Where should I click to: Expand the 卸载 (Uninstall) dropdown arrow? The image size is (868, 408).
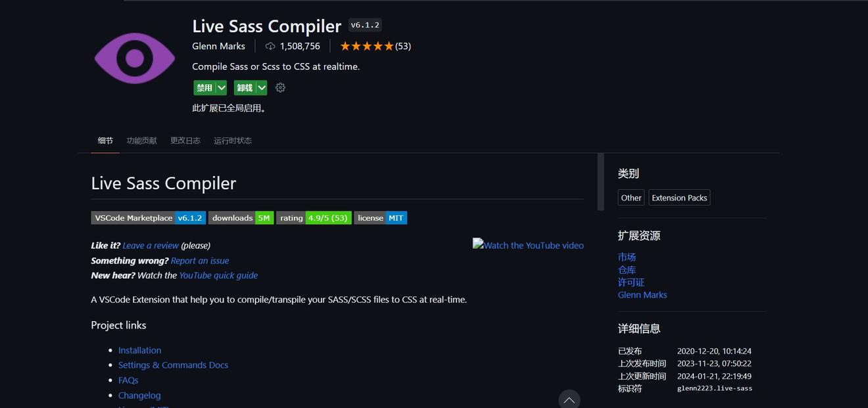tap(262, 87)
